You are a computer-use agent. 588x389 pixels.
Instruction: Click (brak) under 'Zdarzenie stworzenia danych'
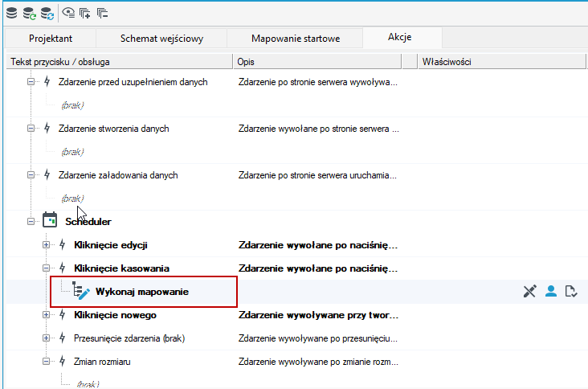coord(72,152)
